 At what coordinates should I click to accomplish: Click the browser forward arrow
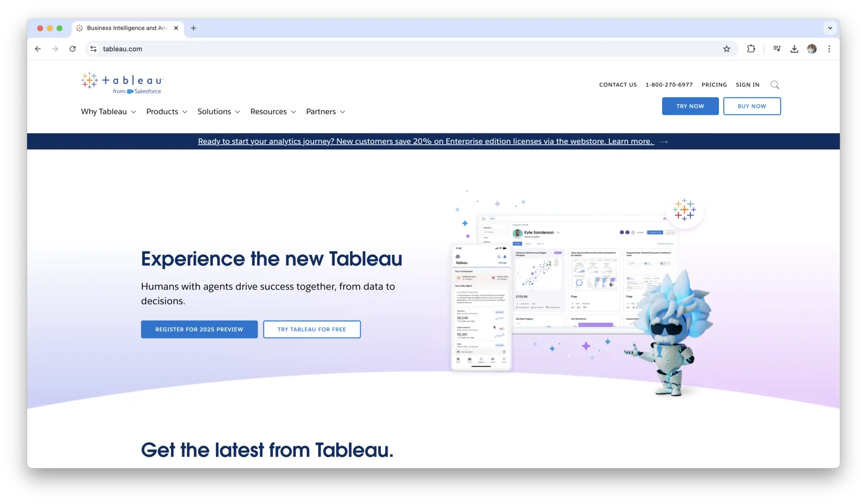(x=55, y=49)
